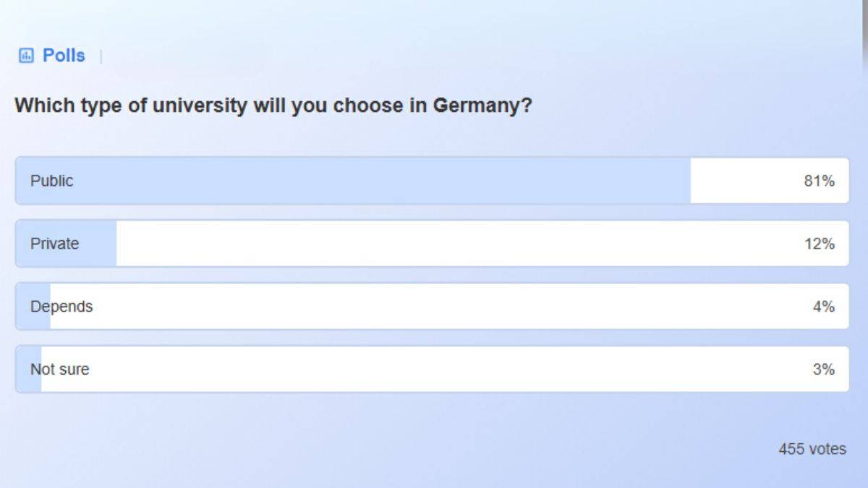Click the 81% result label
868x488 pixels.
[820, 181]
